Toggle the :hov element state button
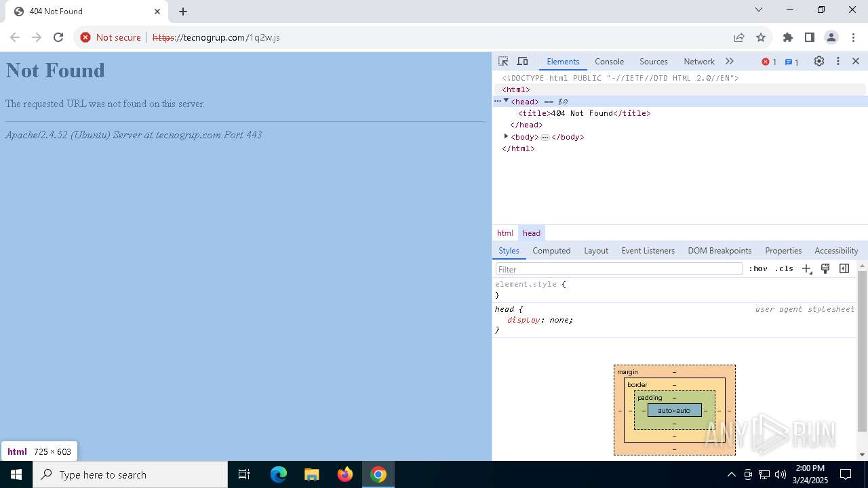The image size is (868, 488). [x=758, y=269]
